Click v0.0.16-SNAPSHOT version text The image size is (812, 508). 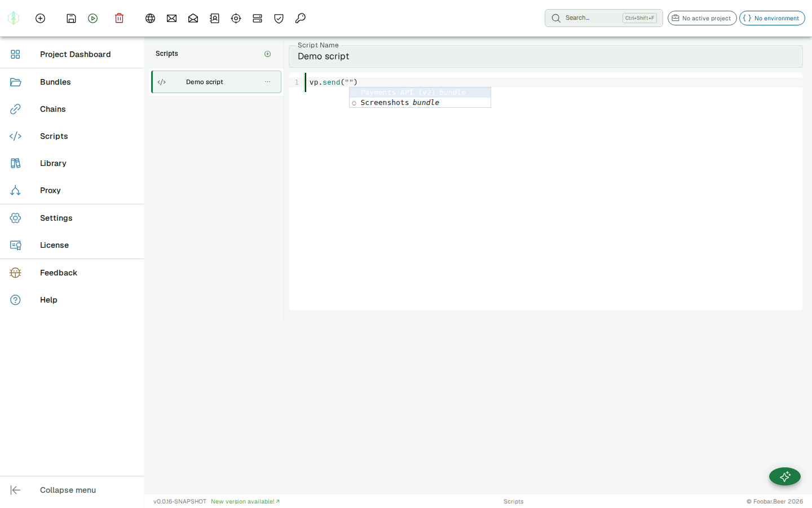pyautogui.click(x=180, y=501)
